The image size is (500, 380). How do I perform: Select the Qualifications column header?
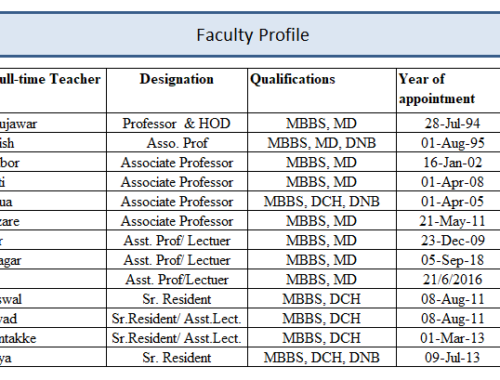coord(322,91)
